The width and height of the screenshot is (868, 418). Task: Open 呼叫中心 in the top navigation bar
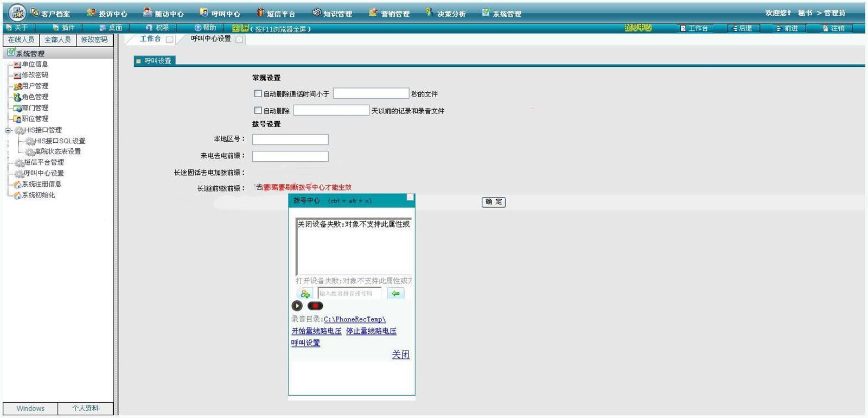click(x=220, y=14)
